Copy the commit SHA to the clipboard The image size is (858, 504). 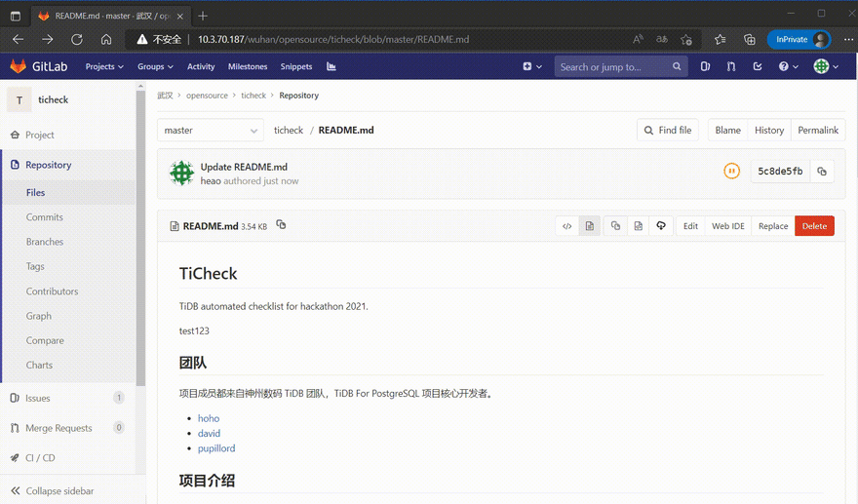pyautogui.click(x=822, y=172)
